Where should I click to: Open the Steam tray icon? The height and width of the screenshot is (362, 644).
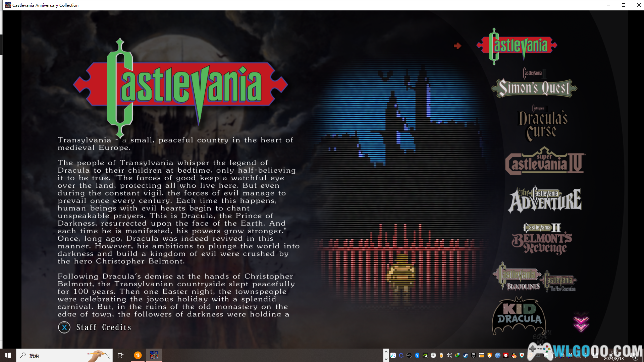coord(466,355)
